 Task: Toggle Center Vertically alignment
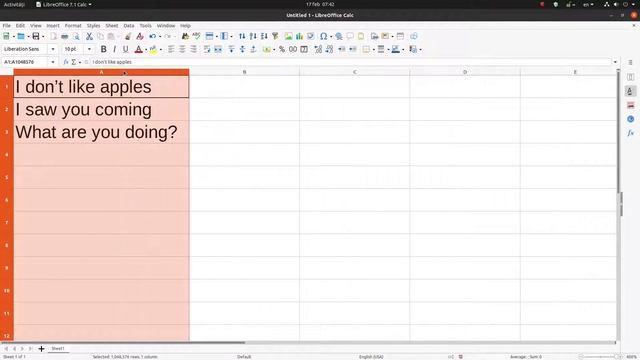[x=242, y=49]
